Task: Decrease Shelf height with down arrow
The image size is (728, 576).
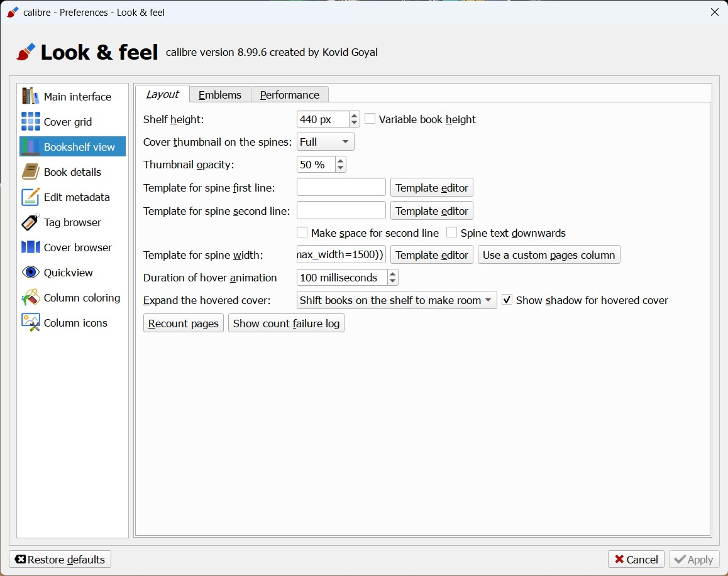Action: (x=354, y=123)
